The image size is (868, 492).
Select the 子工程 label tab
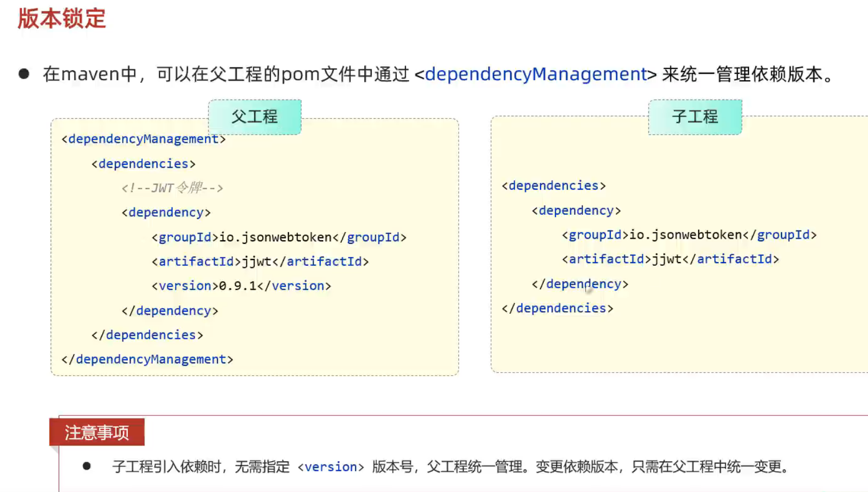[694, 117]
